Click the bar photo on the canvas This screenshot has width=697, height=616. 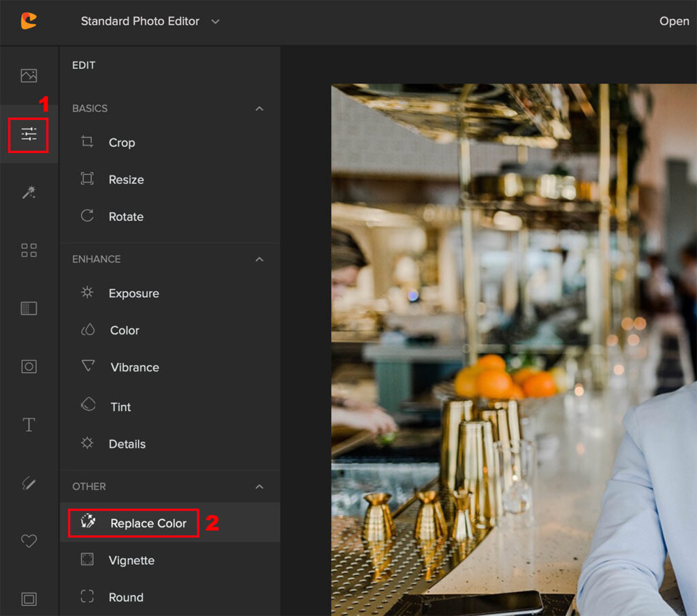pos(514,350)
